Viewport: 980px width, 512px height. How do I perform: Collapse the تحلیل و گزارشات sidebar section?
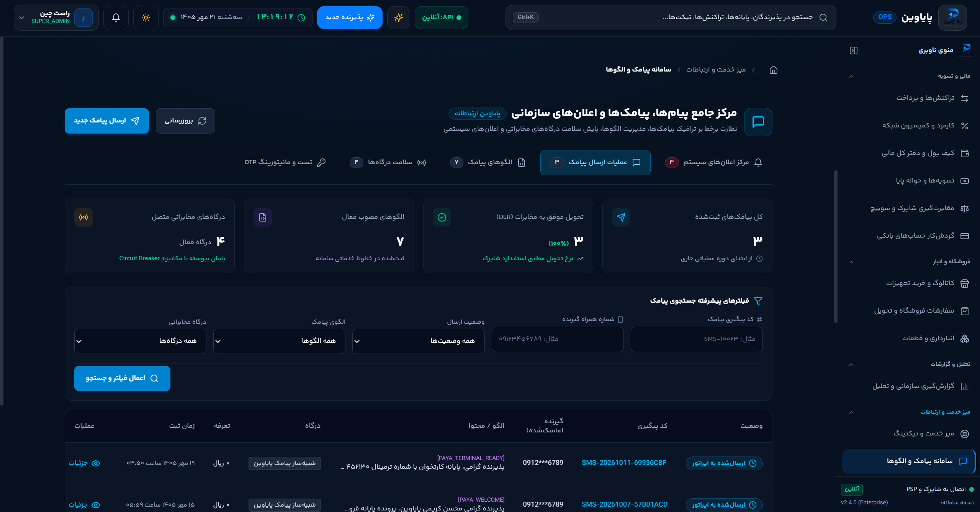(851, 365)
